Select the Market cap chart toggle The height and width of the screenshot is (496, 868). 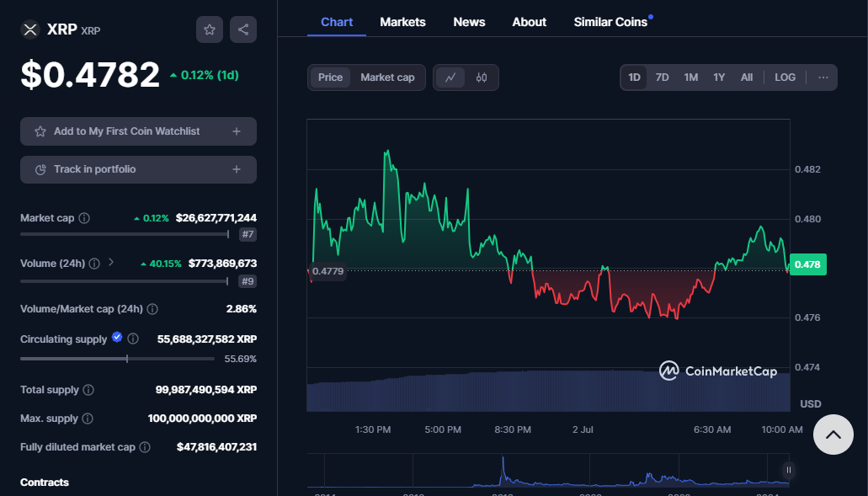coord(387,77)
